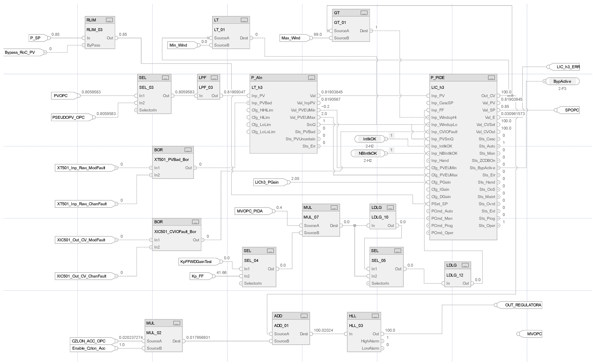Open MUL_07 block ellipsis properties button
The image size is (597, 364).
(334, 208)
